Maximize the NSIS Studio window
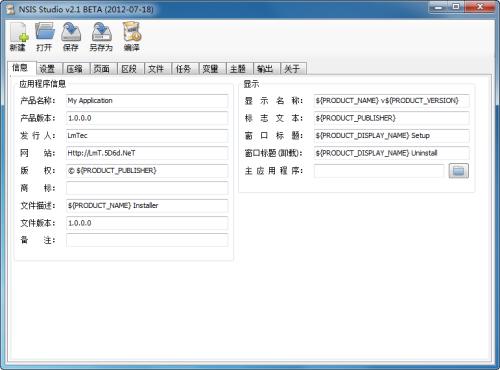 coord(456,7)
